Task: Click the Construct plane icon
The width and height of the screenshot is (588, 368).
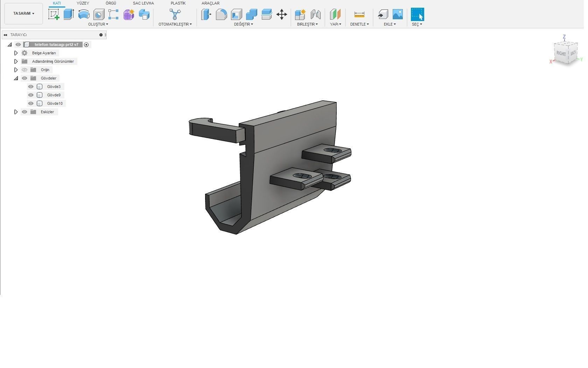Action: (x=335, y=14)
